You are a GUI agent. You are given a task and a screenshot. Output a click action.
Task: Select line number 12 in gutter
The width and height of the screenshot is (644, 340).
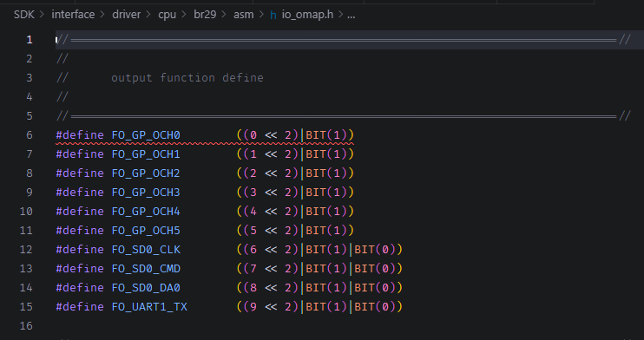[x=26, y=250]
